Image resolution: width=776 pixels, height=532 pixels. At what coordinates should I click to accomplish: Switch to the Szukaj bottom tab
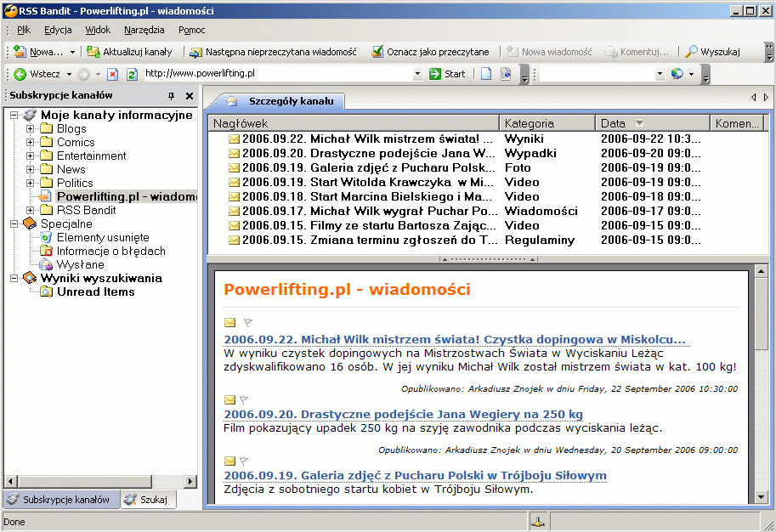click(147, 500)
